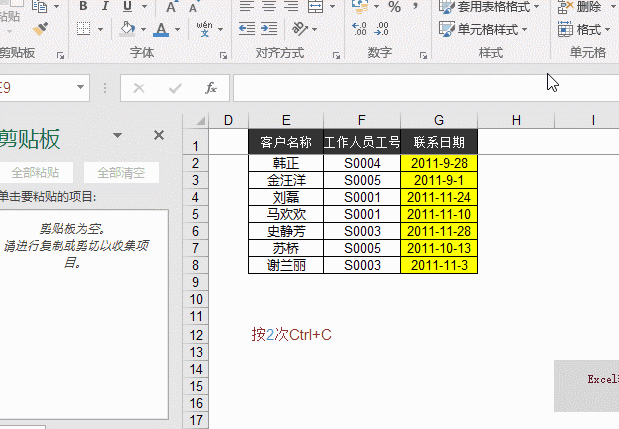
Task: Select date cell 2011-10-13
Action: click(439, 248)
